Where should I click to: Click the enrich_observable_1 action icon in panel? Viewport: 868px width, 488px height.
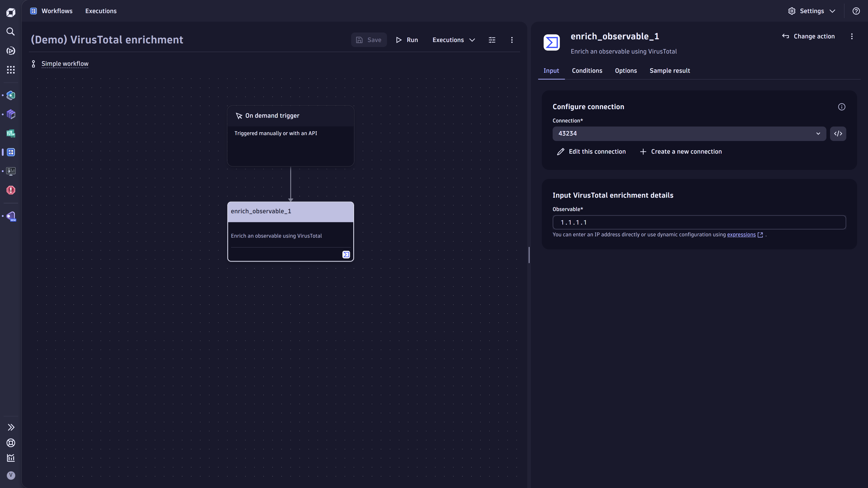(552, 42)
